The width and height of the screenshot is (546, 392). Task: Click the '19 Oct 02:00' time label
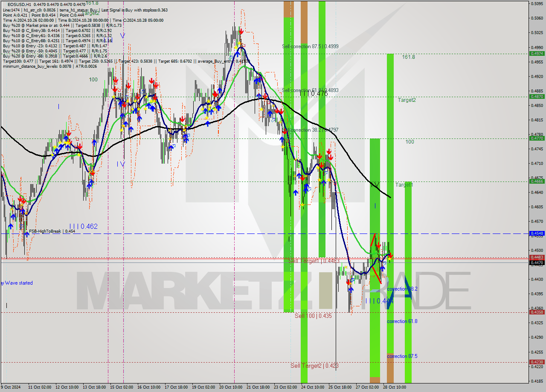coord(203,387)
